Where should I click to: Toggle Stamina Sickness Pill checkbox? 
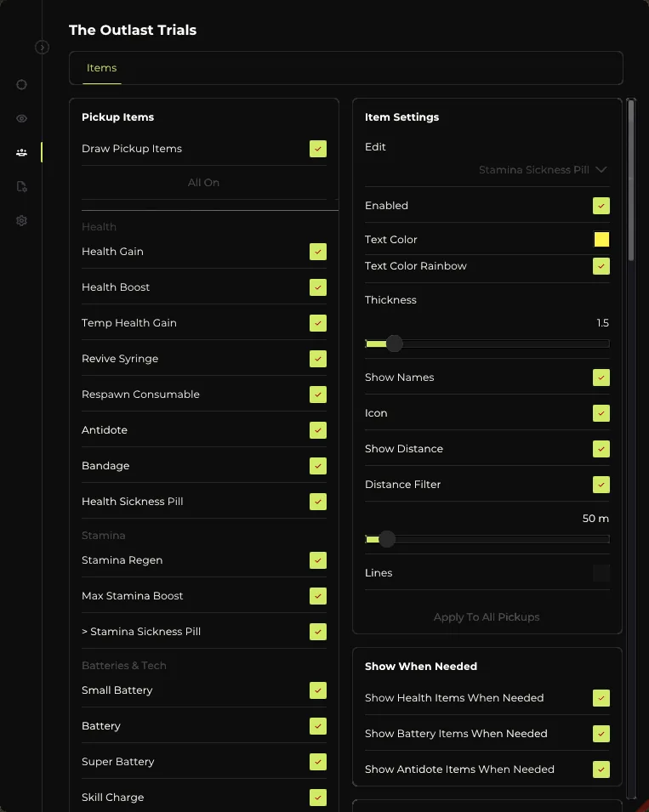318,632
